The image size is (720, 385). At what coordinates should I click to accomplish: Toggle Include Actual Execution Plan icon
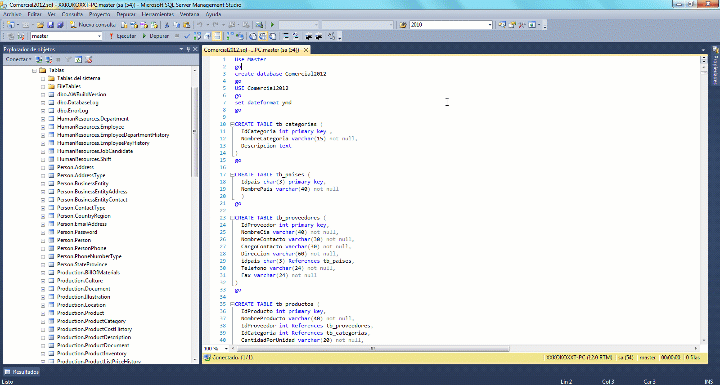(230, 36)
